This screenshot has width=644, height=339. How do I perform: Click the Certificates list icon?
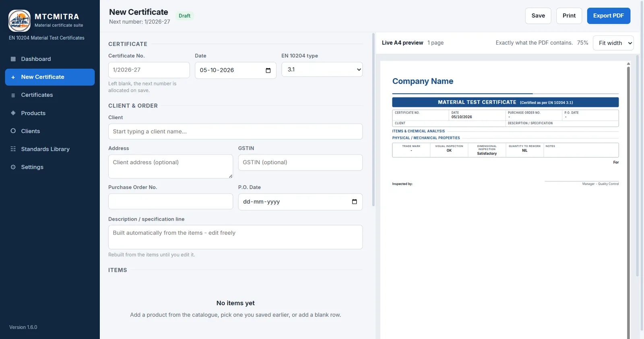click(13, 95)
